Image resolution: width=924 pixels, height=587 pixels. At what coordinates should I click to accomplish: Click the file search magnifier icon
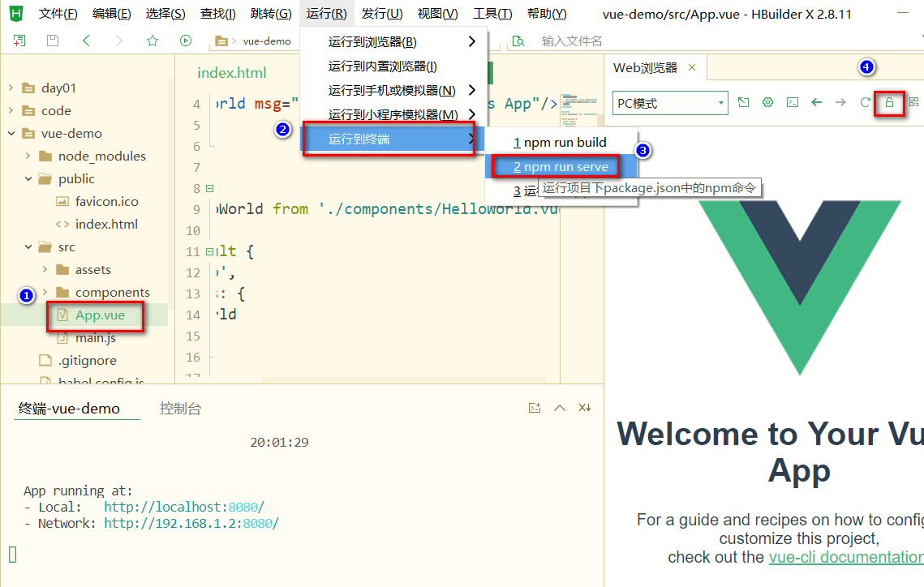tap(518, 41)
